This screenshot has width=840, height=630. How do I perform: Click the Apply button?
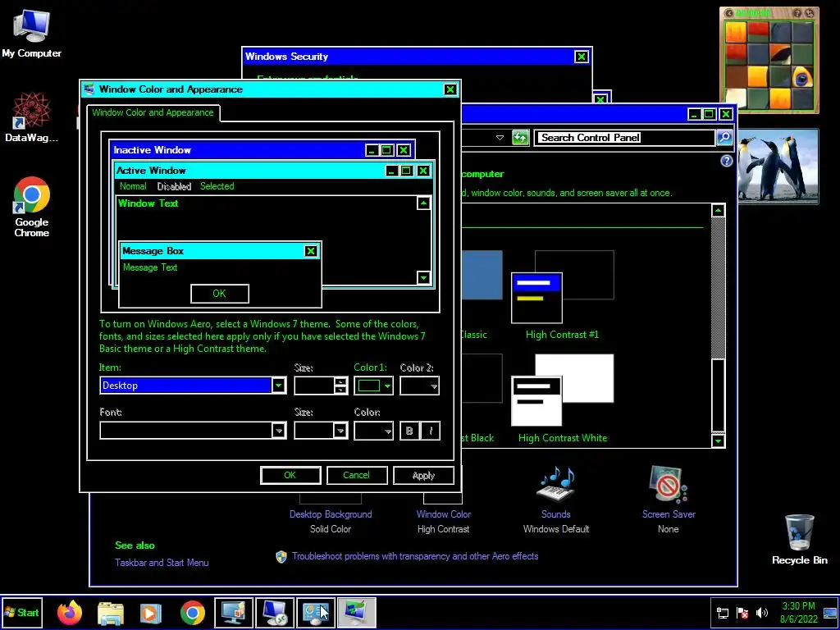pyautogui.click(x=423, y=475)
